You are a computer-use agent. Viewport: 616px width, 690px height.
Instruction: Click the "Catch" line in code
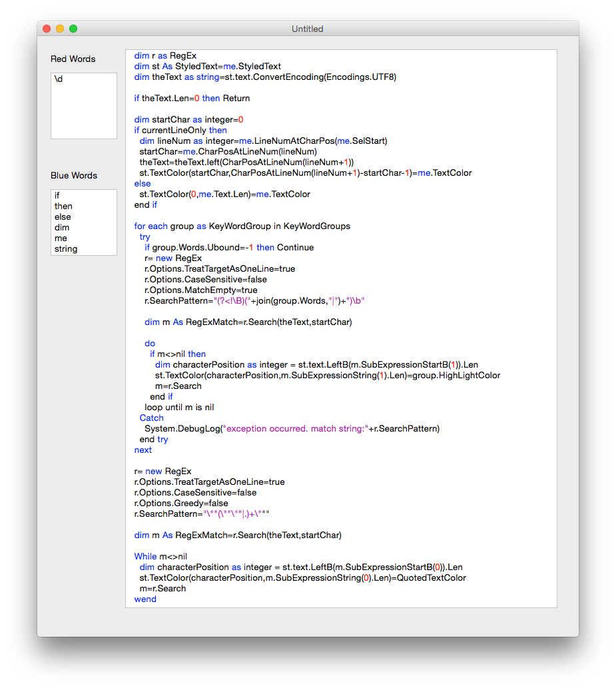[x=151, y=418]
